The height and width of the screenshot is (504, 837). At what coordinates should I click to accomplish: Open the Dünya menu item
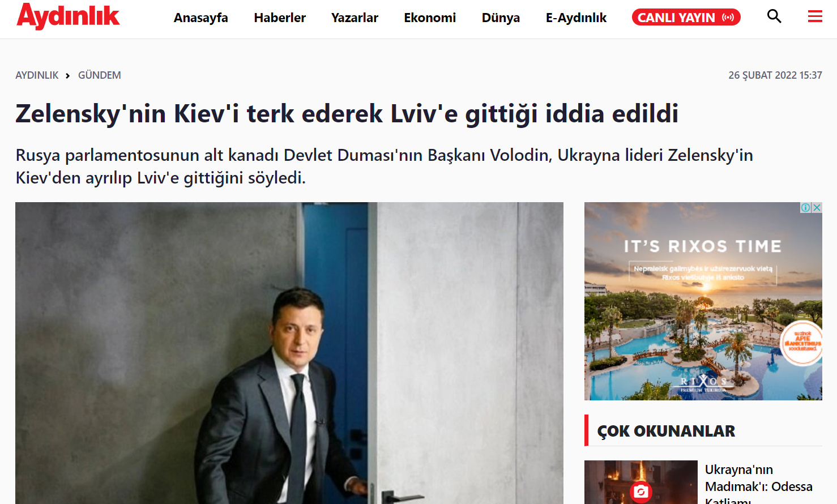pyautogui.click(x=501, y=18)
